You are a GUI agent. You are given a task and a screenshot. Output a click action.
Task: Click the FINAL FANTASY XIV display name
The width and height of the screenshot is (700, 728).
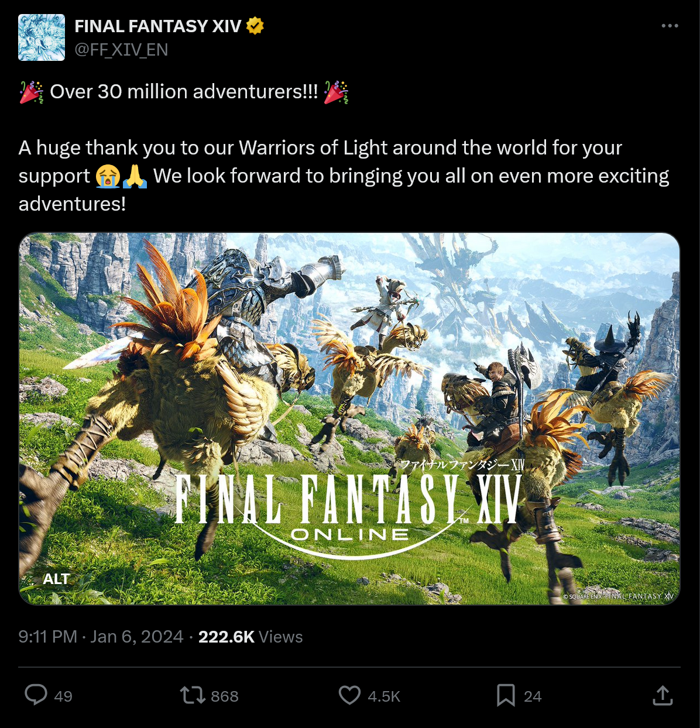pyautogui.click(x=158, y=26)
